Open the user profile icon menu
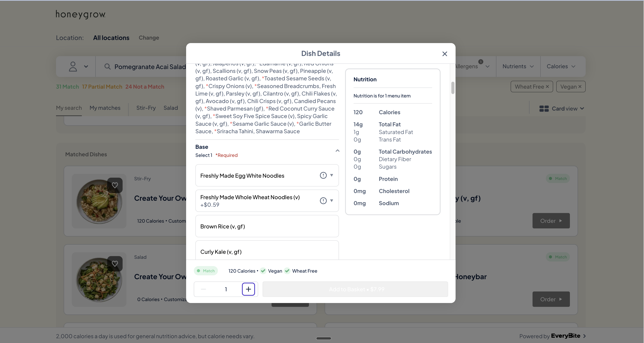The width and height of the screenshot is (644, 343). (x=73, y=67)
